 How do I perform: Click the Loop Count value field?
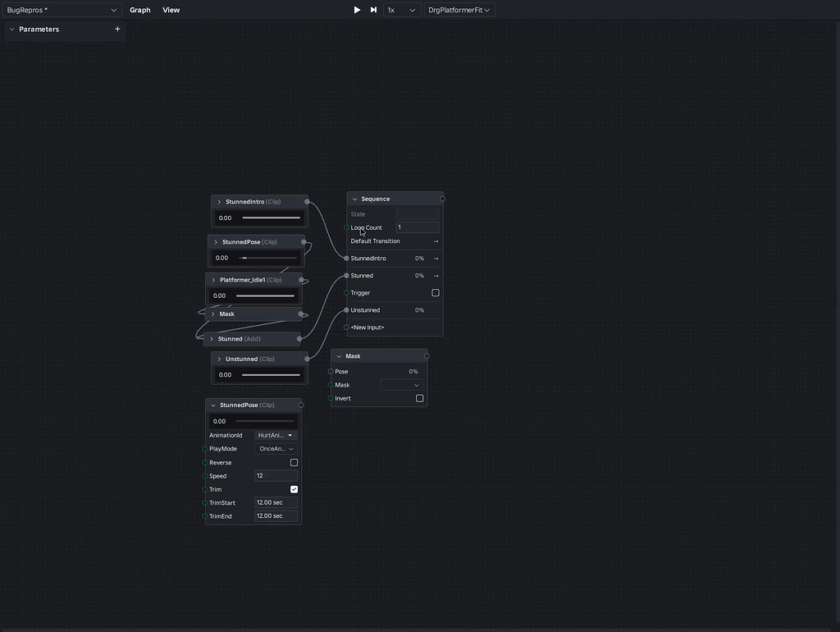(418, 227)
